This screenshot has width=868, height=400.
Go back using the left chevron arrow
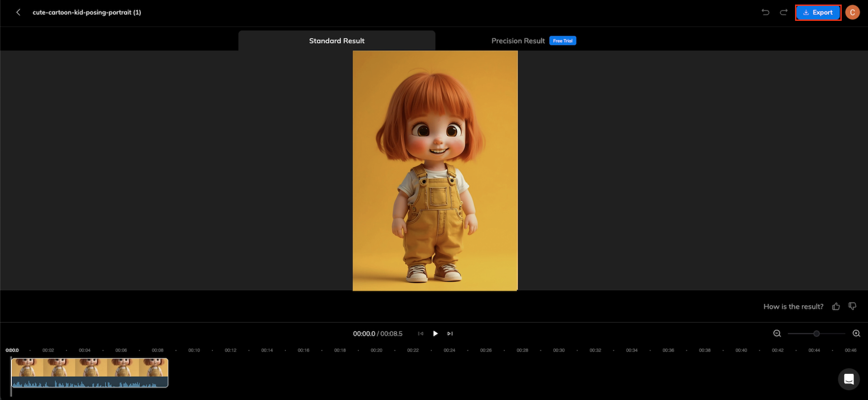(x=18, y=12)
